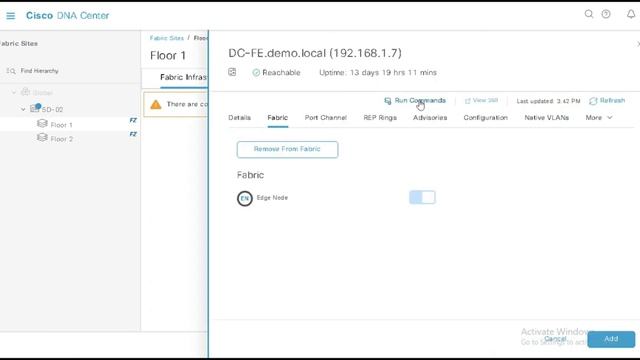Open the Port Channel tab
The height and width of the screenshot is (360, 640).
click(325, 118)
